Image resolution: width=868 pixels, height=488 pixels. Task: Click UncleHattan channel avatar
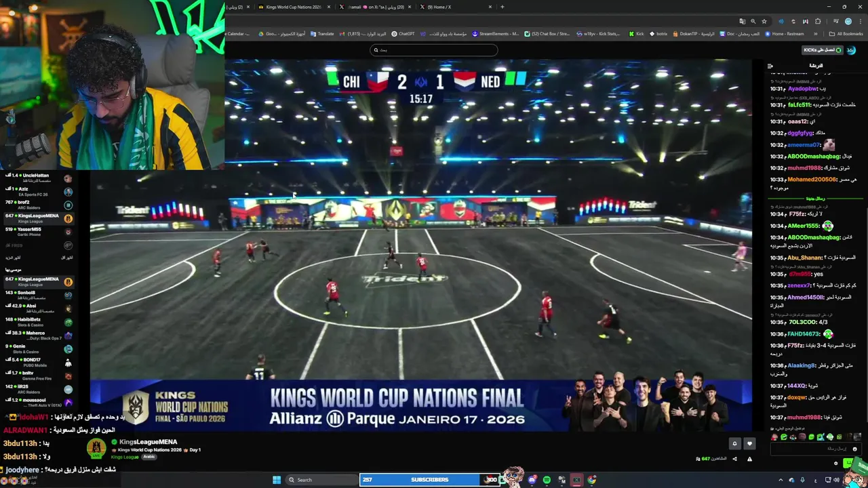click(68, 178)
